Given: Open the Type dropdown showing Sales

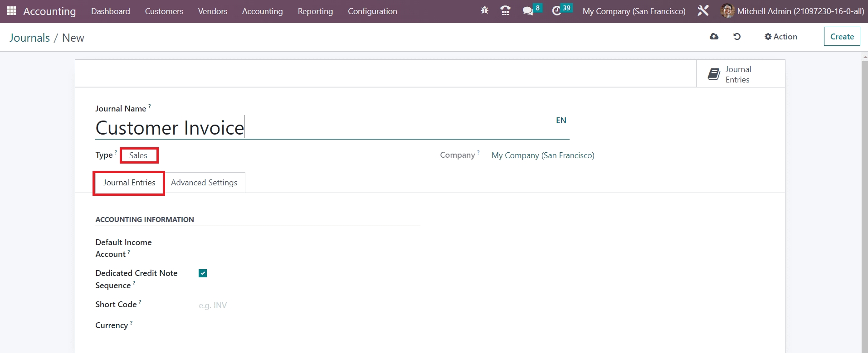Looking at the screenshot, I should click(139, 155).
